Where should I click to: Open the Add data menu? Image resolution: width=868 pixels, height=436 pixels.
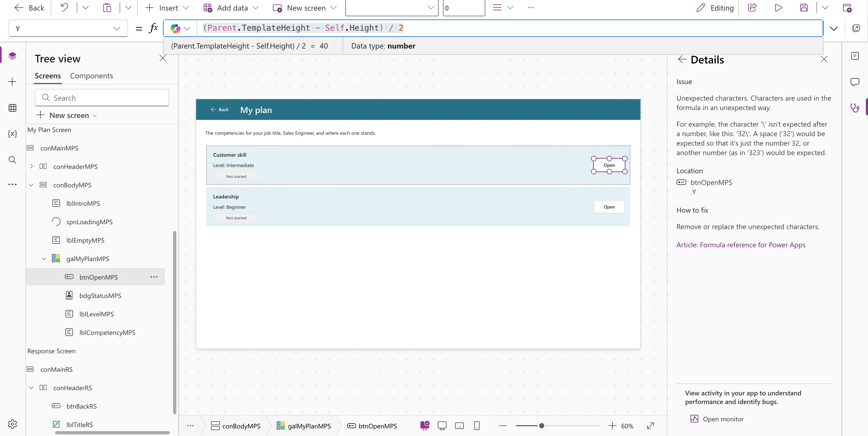[x=231, y=8]
